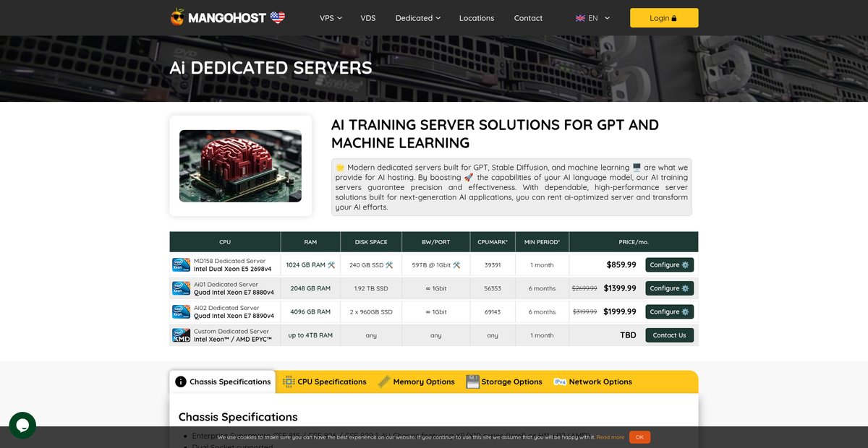Switch to the Memory Options tab
Viewport: 868px width, 448px height.
pos(416,382)
